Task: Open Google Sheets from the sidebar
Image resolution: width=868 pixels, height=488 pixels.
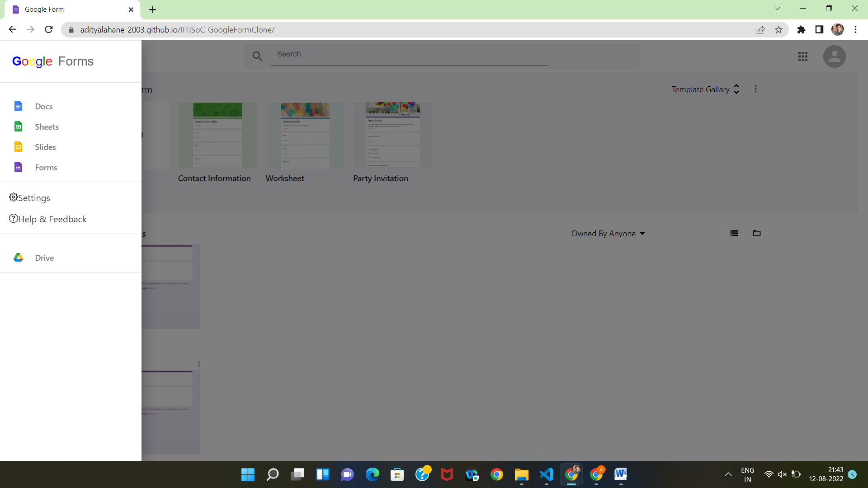Action: 47,127
